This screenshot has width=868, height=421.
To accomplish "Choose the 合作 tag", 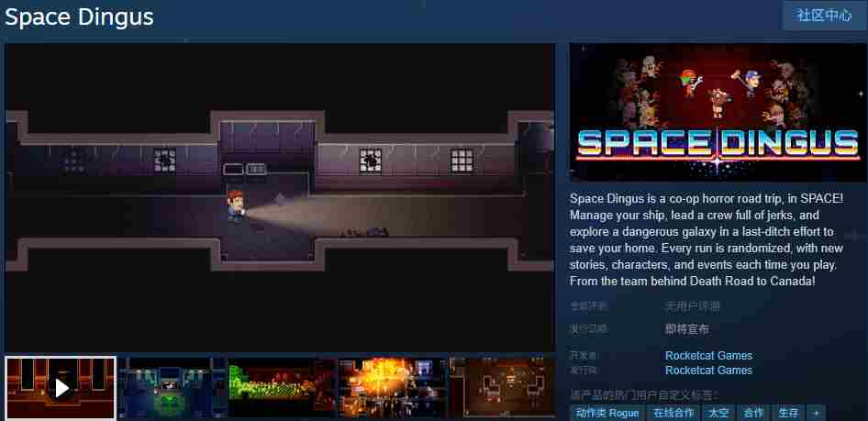I will coord(753,413).
